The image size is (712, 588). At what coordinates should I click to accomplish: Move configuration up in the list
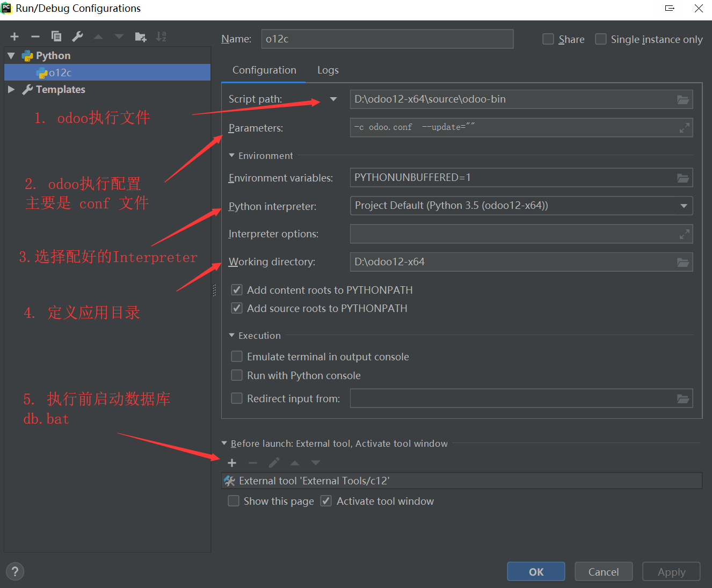(98, 37)
